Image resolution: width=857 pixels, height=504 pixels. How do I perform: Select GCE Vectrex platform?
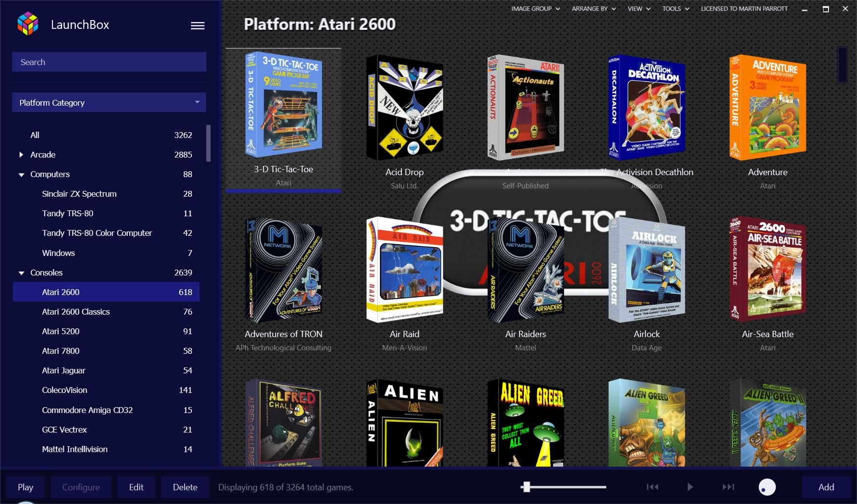[x=106, y=430]
